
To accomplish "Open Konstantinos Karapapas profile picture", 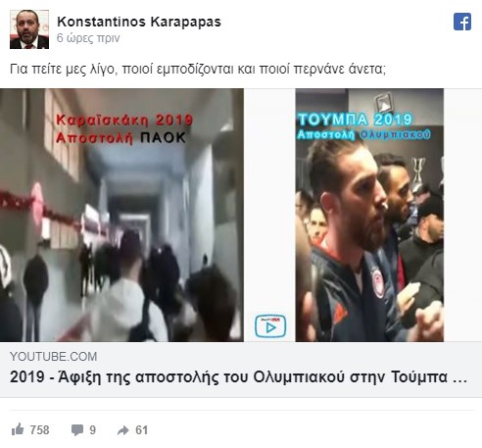I will (29, 29).
